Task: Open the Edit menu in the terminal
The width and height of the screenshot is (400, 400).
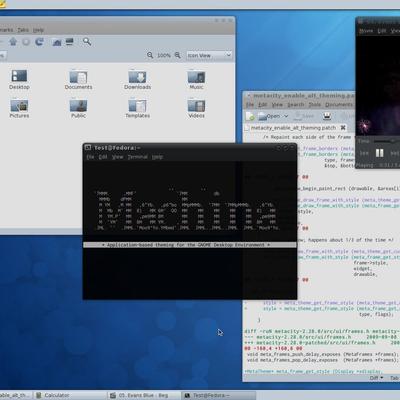Action: point(103,157)
